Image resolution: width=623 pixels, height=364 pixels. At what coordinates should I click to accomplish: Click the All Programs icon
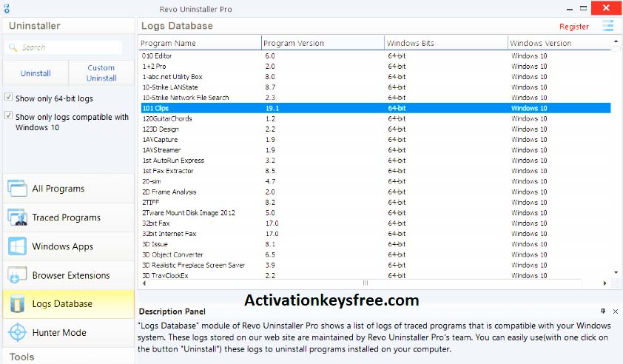click(17, 189)
